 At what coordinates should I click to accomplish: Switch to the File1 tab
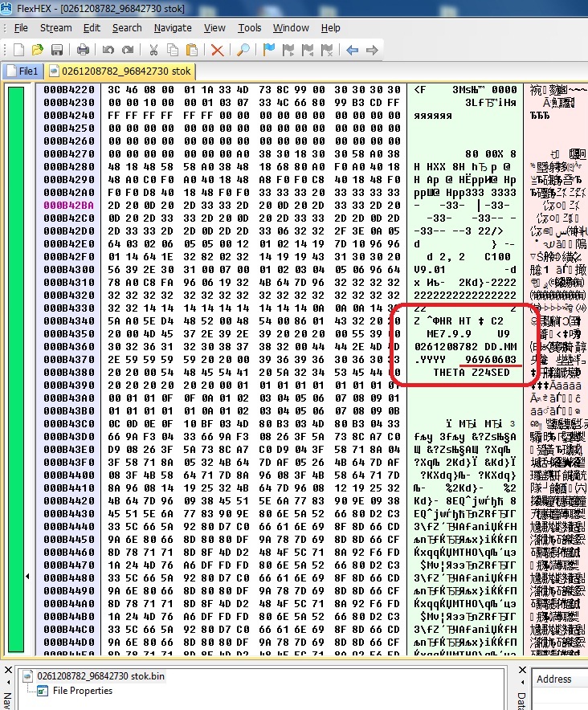[22, 71]
